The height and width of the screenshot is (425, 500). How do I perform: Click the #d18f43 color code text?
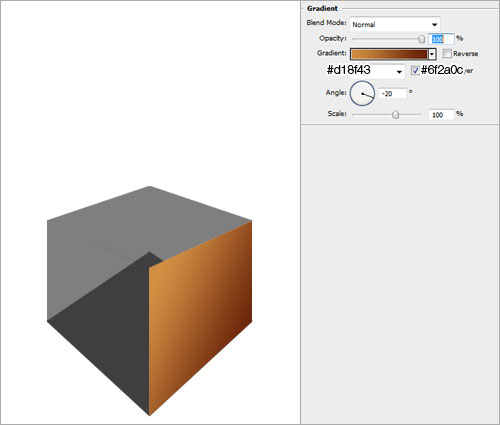349,70
